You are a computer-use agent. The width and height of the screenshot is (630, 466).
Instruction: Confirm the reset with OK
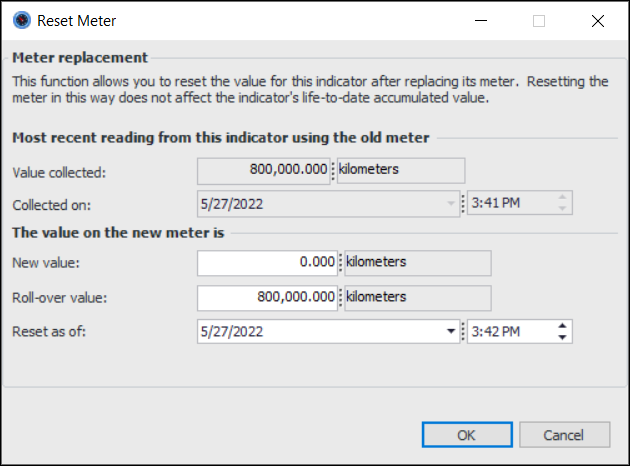pyautogui.click(x=467, y=435)
